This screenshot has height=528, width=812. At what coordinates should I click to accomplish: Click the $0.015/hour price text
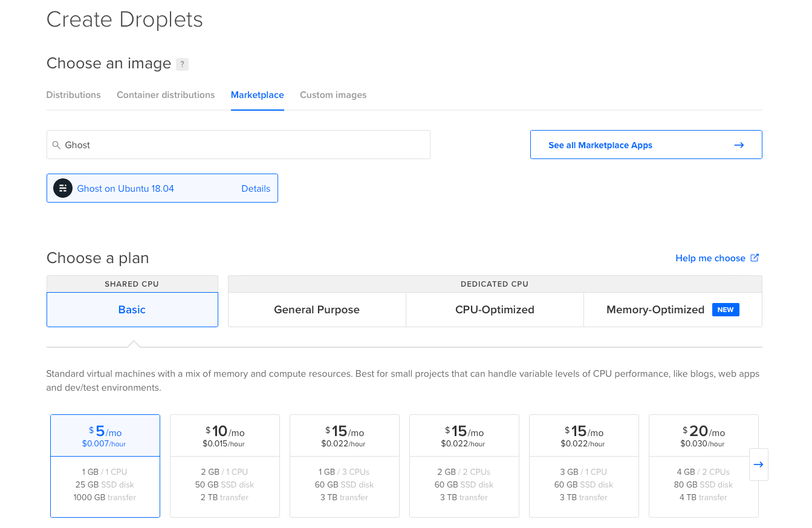pyautogui.click(x=224, y=444)
